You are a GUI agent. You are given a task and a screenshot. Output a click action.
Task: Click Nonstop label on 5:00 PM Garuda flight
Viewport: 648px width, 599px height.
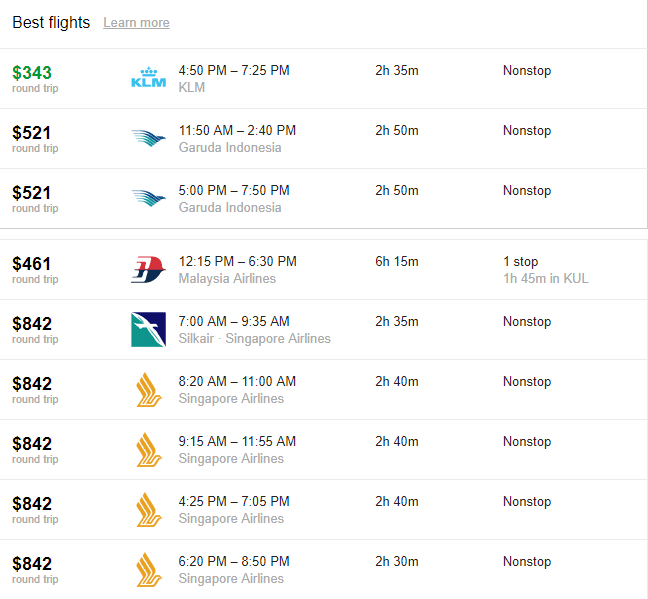(527, 191)
